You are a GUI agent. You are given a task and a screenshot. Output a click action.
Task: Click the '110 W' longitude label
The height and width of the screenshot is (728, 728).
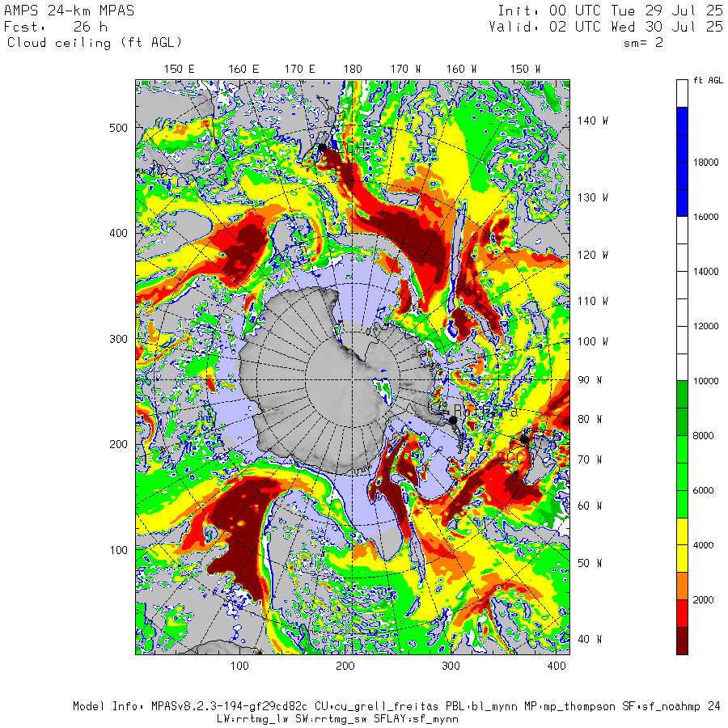[x=593, y=302]
